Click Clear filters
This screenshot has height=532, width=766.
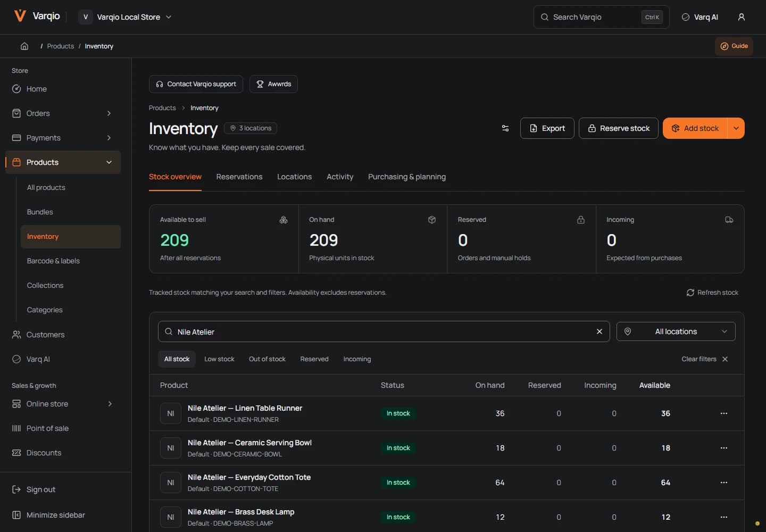tap(705, 359)
